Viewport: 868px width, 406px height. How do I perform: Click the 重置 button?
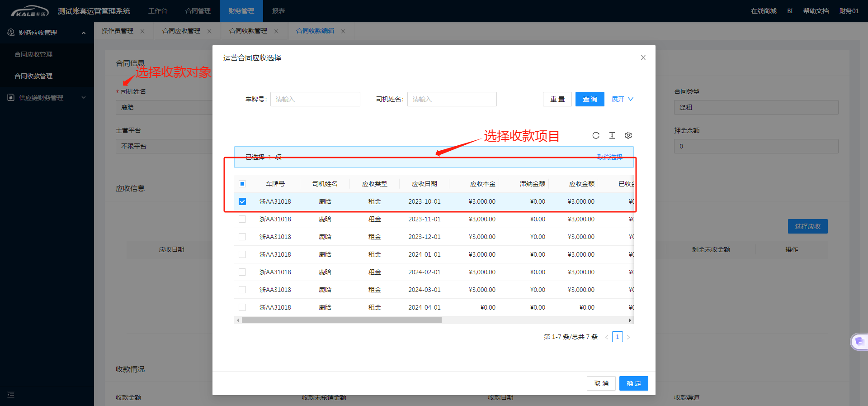click(x=557, y=99)
